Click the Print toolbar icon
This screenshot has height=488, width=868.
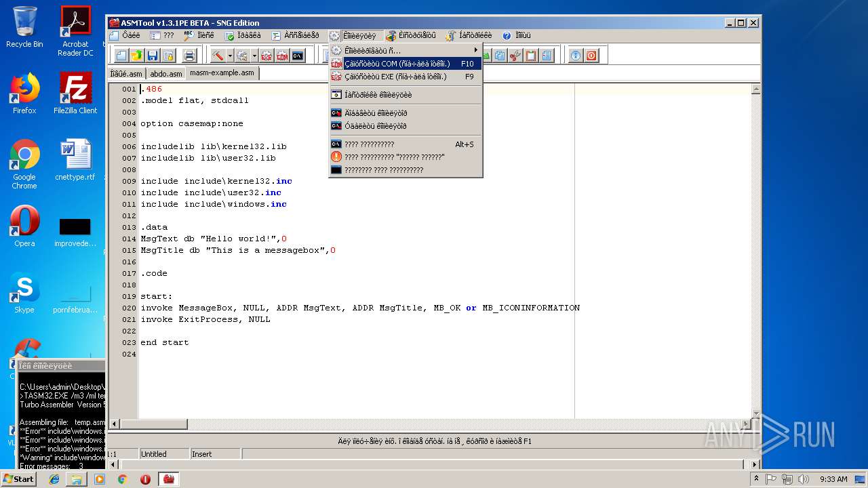click(x=189, y=56)
